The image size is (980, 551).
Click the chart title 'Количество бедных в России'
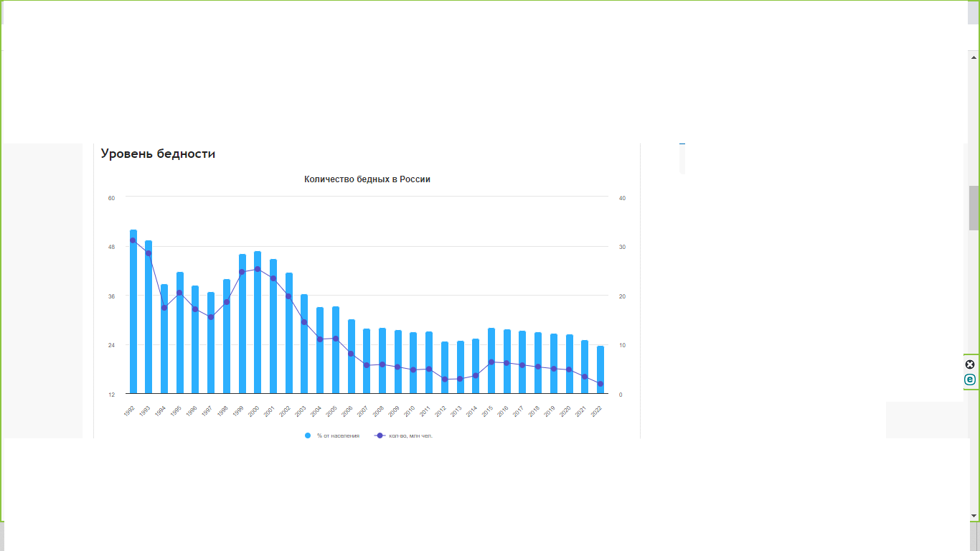pyautogui.click(x=367, y=179)
